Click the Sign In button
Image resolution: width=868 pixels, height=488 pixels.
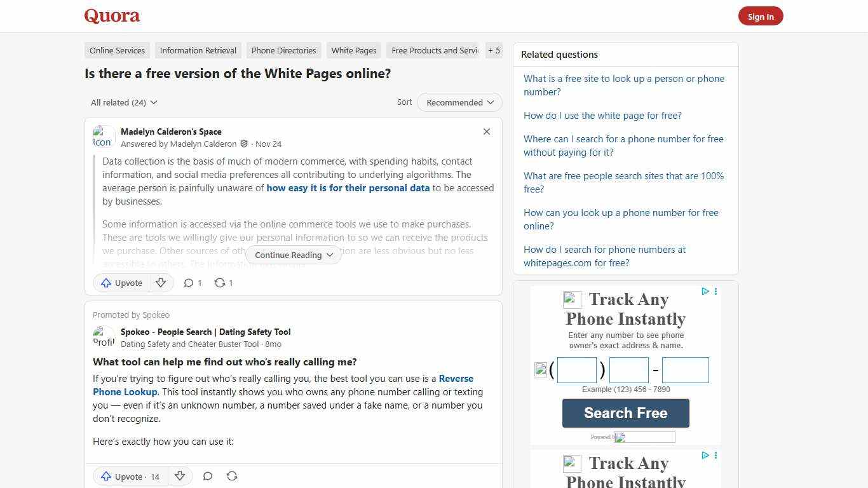(761, 16)
